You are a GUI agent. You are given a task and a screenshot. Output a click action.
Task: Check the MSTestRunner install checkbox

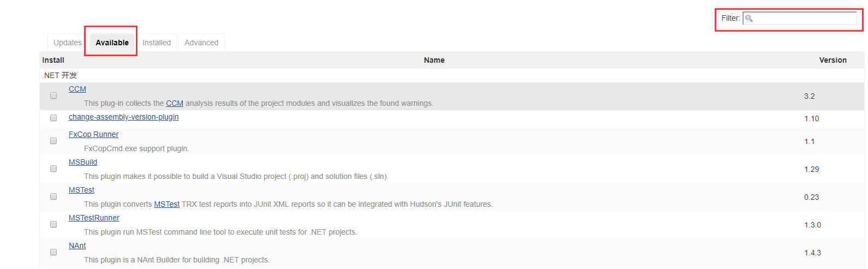point(53,224)
